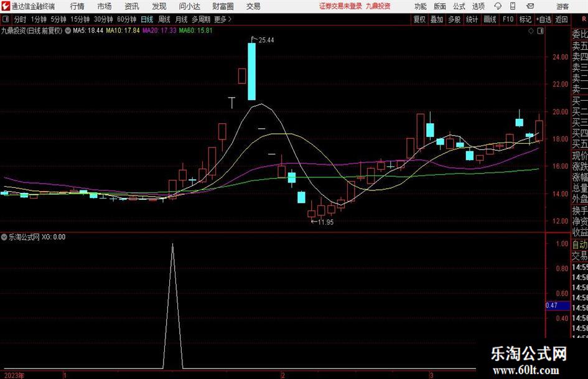The height and width of the screenshot is (379, 588).
Task: Switch to 30分钟 period
Action: pos(103,19)
